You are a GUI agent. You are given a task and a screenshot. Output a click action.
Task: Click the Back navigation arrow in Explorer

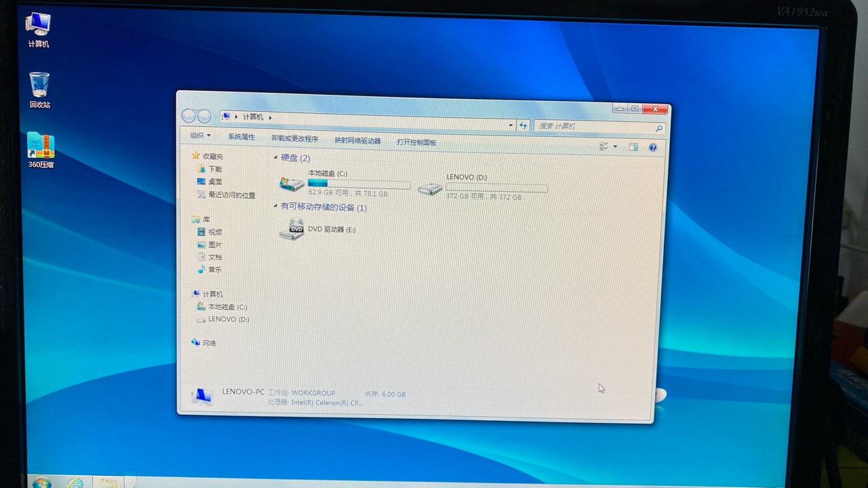point(189,116)
